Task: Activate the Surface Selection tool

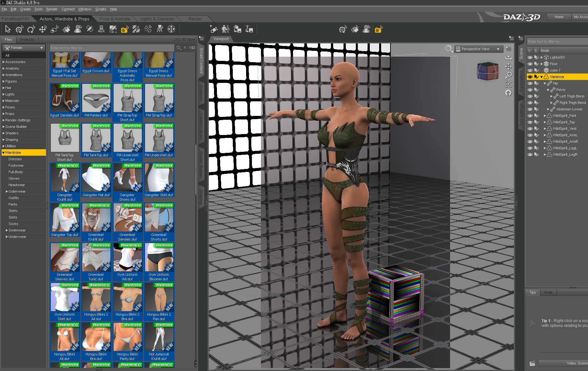Action: [66, 29]
